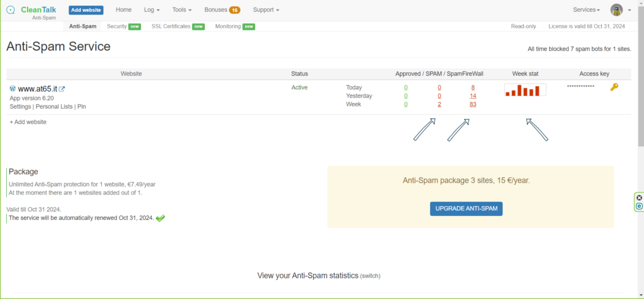Click All time blocked 7 spam bots text
The image size is (644, 299).
tap(579, 49)
